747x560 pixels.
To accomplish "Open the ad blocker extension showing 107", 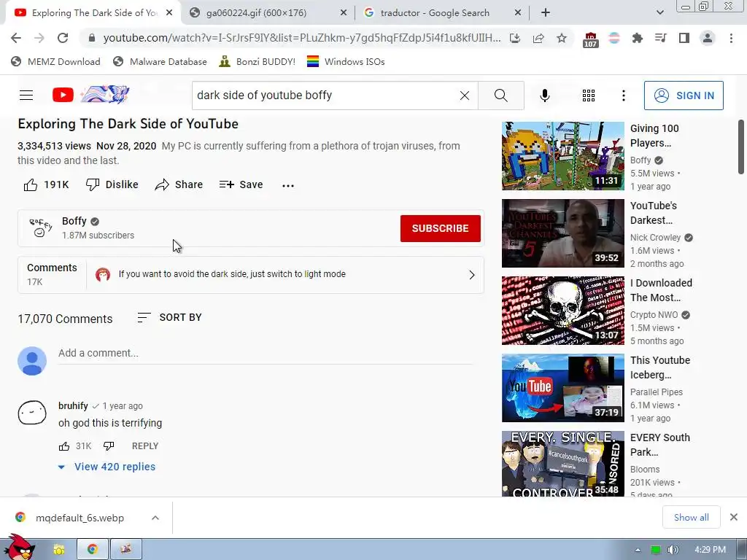I will coord(590,39).
